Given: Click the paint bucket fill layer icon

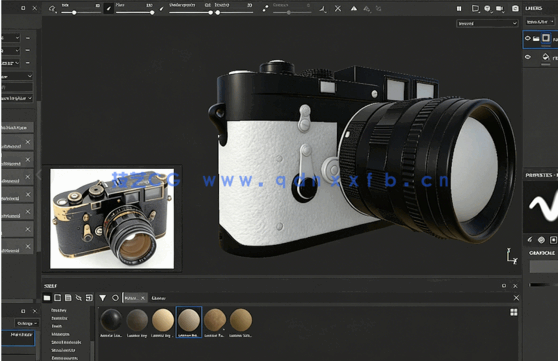Looking at the screenshot, I should (546, 57).
